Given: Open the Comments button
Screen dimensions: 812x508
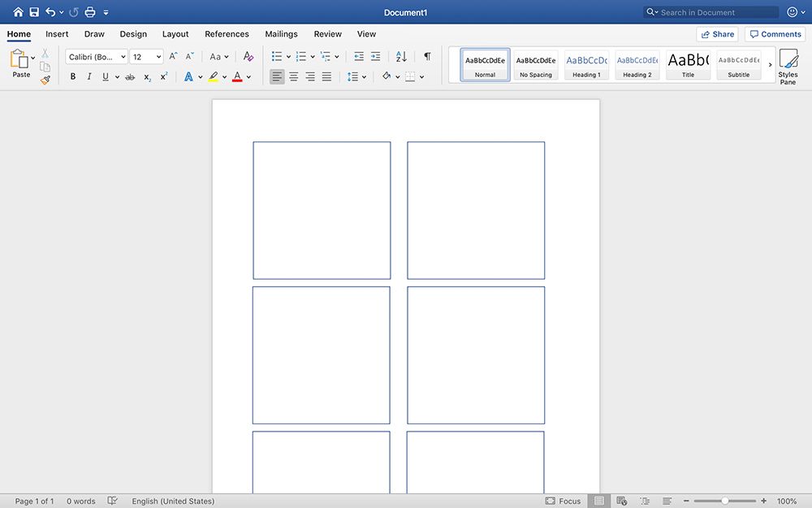Looking at the screenshot, I should 775,34.
